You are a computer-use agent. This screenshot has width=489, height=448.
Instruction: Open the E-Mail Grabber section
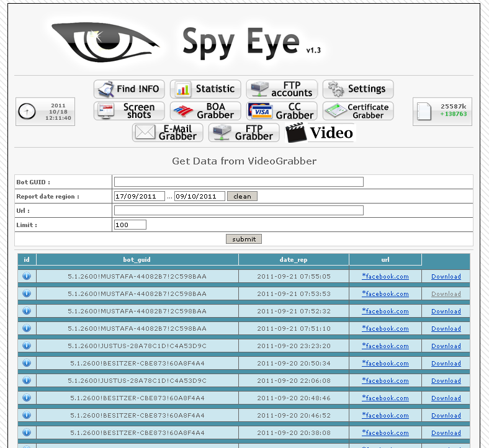[x=168, y=133]
